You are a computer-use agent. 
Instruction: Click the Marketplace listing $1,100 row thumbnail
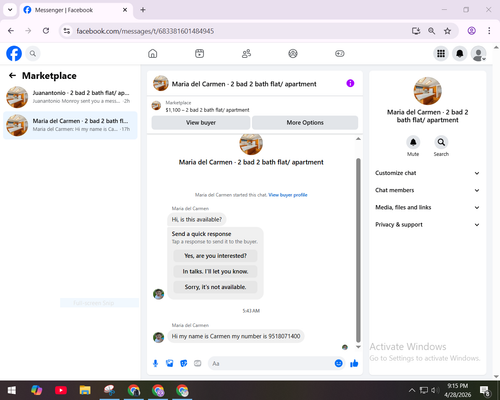[156, 106]
